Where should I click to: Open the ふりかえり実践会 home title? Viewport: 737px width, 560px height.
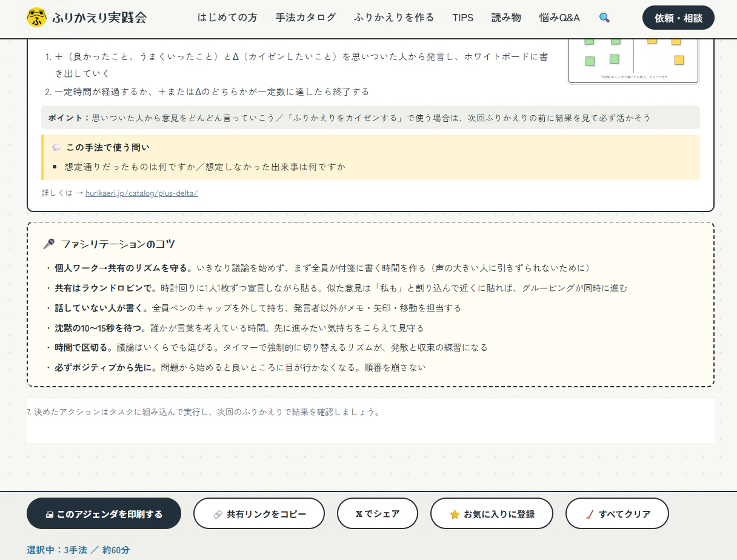coord(99,18)
